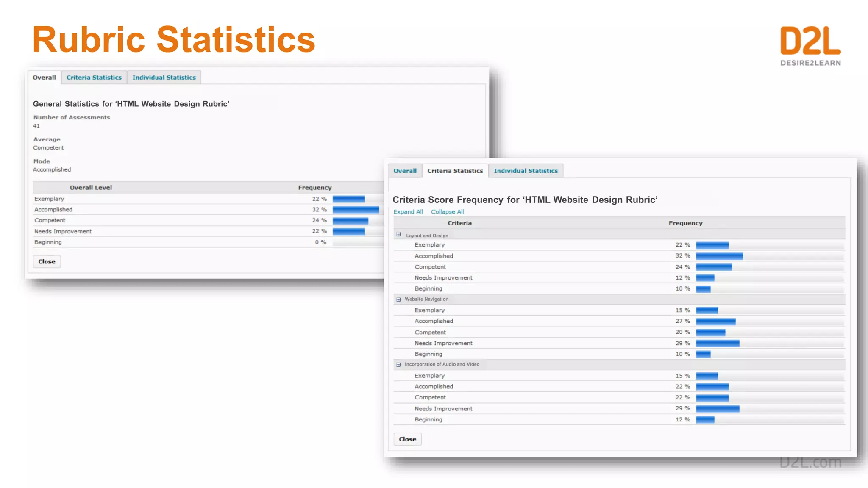Collapse the Layout and Design criteria group

(x=398, y=235)
